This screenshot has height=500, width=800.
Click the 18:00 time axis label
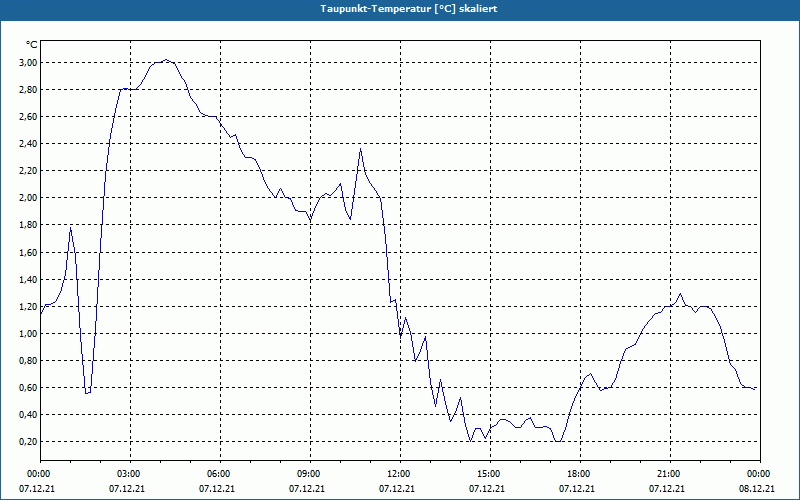tap(580, 474)
